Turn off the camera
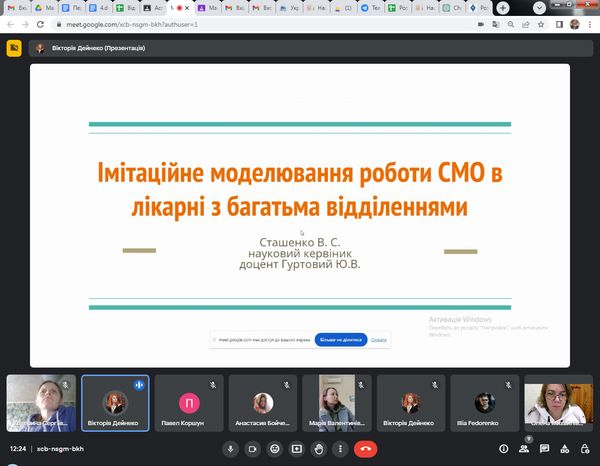Viewport: 600px width, 466px height. [253, 449]
